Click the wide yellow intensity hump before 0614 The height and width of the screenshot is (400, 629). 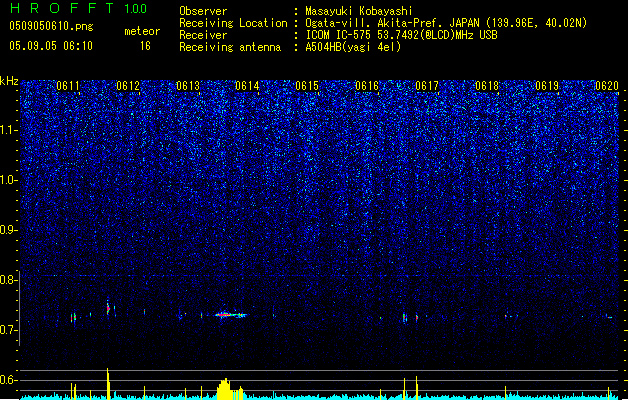coord(230,389)
